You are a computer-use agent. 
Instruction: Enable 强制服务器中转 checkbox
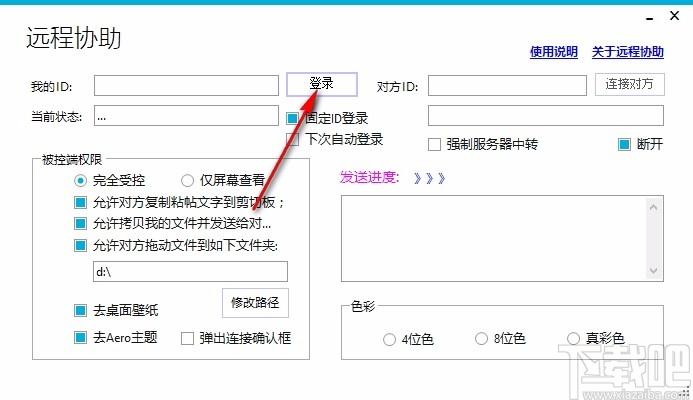[434, 145]
